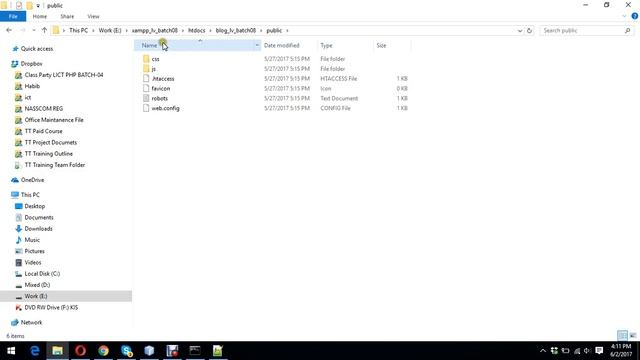Select the favicon file
This screenshot has width=640, height=360.
(160, 89)
